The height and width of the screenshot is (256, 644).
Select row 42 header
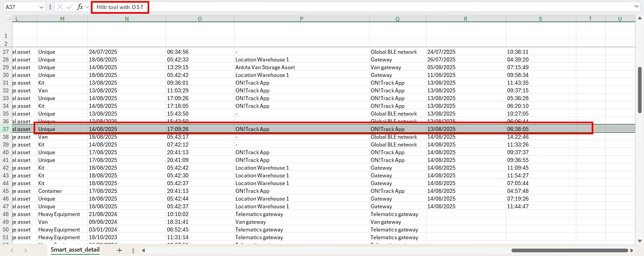[6, 168]
